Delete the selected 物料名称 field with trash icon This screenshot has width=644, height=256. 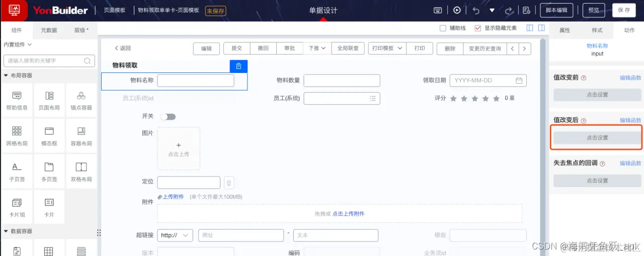point(238,66)
